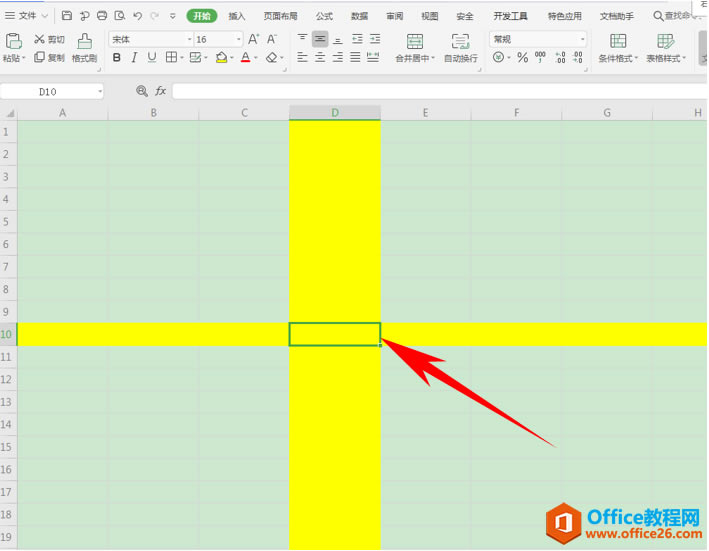Image resolution: width=709 pixels, height=551 pixels.
Task: Toggle top vertical alignment
Action: 302,39
